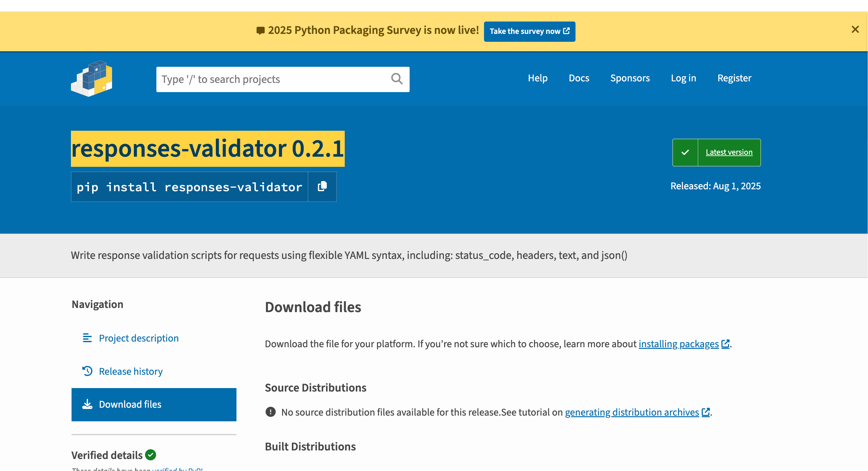Go to the Sponsors page
This screenshot has height=471, width=868.
pyautogui.click(x=630, y=78)
